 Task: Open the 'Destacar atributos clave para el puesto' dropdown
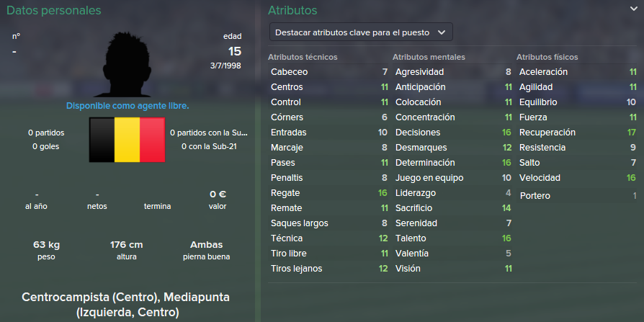tap(360, 32)
